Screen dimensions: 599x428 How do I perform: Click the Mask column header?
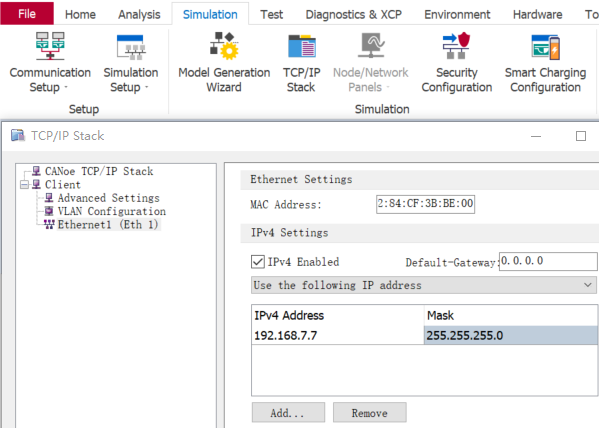click(511, 315)
